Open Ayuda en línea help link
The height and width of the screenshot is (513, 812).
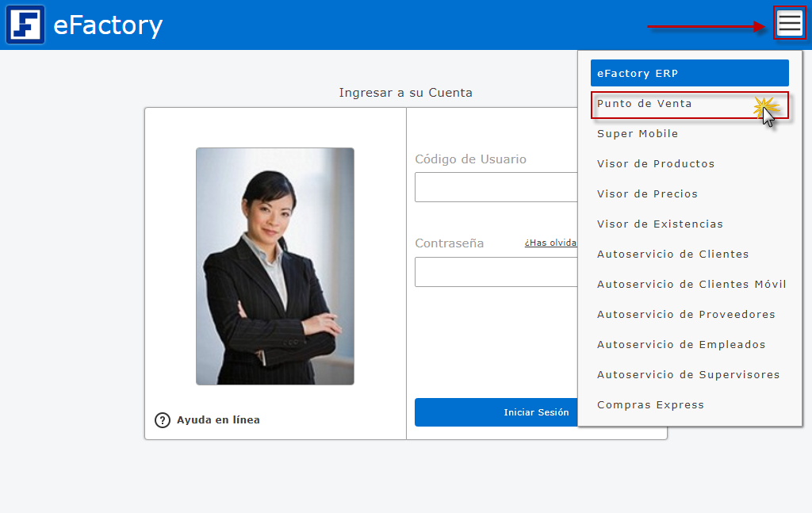tap(218, 419)
